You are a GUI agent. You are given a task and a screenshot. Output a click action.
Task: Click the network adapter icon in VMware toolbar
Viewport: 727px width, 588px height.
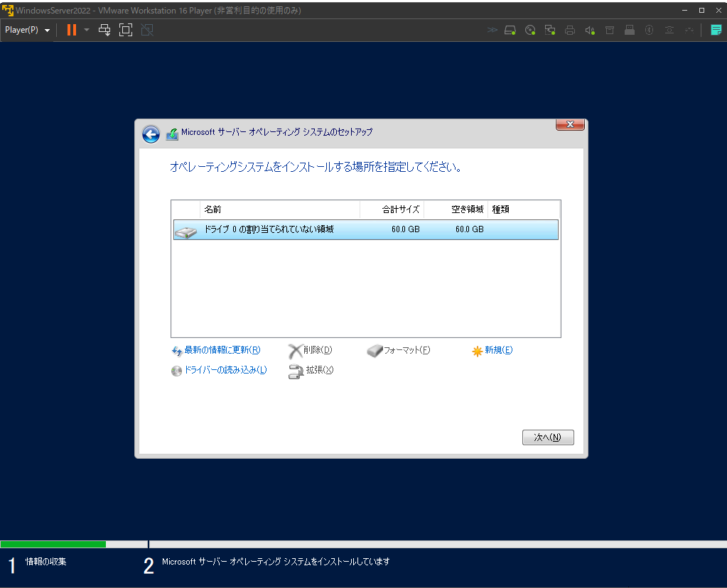549,30
